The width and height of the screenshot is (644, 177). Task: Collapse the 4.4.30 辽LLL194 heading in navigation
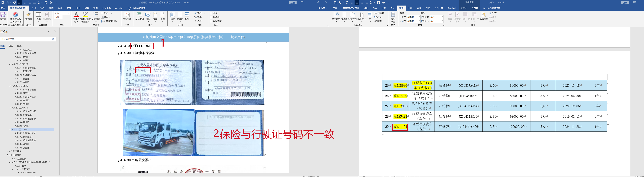pos(10,129)
